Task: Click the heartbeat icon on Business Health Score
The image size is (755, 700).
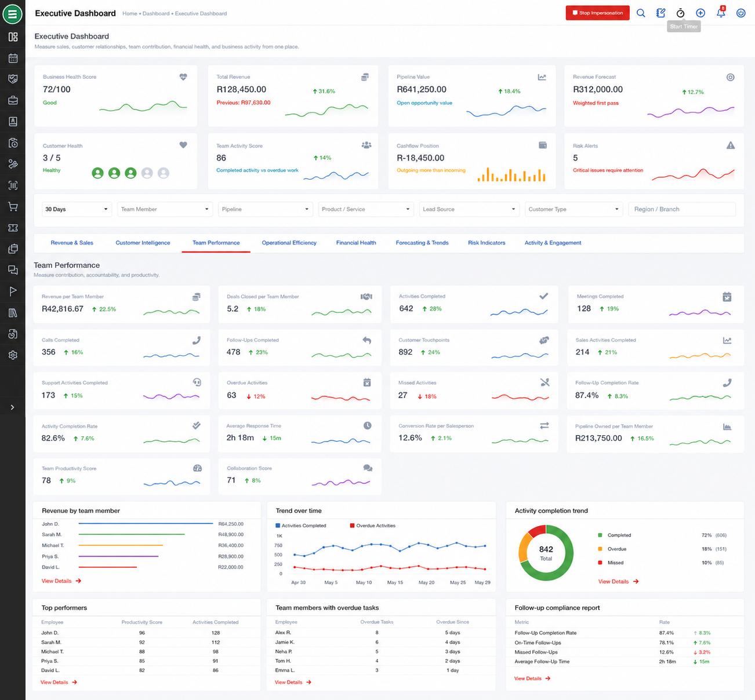Action: tap(183, 76)
